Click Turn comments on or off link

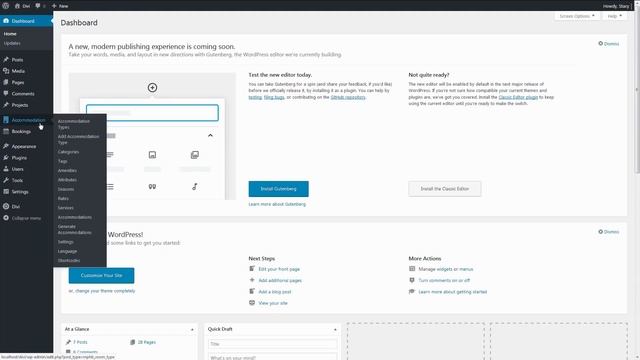(444, 281)
